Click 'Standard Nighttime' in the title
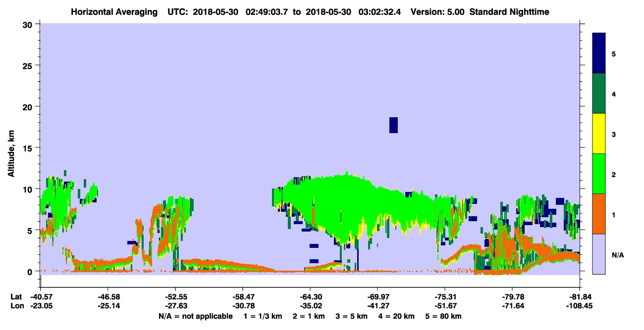 click(510, 11)
